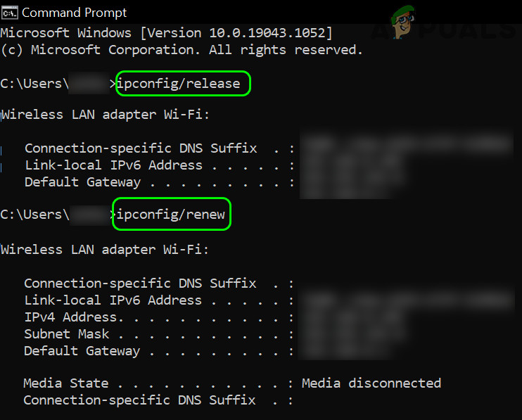Click the ipconfig/release command text
The image size is (522, 420).
tap(179, 84)
